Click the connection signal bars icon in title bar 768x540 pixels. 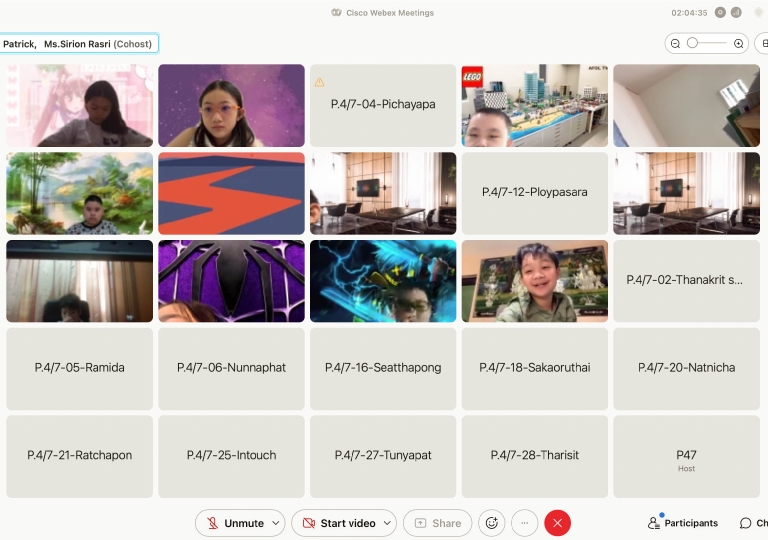736,13
